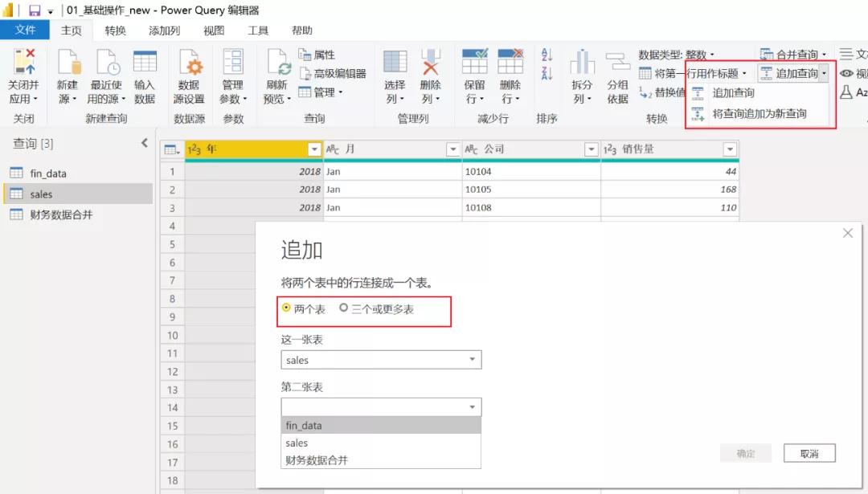Switch to the 视图 ribbon tab
Viewport: 868px width, 494px height.
pos(214,31)
